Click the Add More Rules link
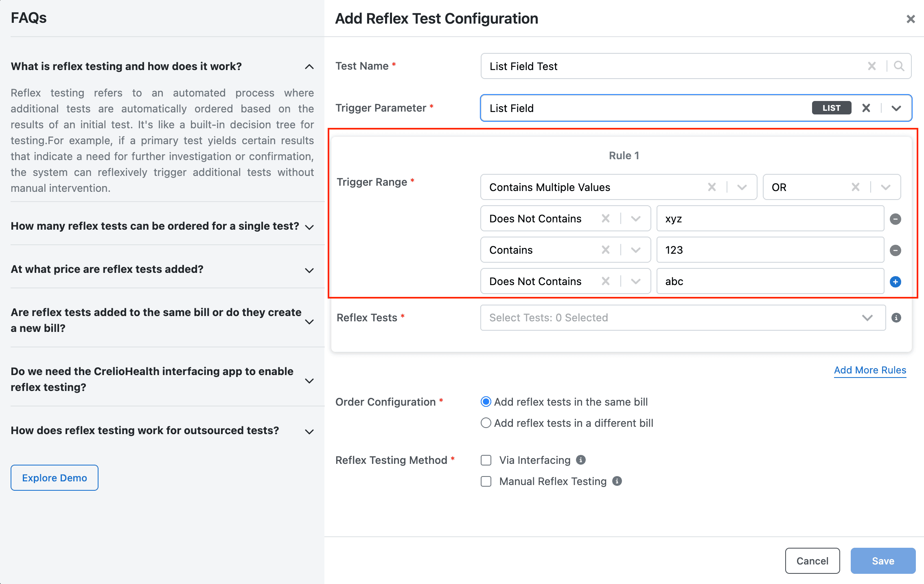 [x=870, y=370]
